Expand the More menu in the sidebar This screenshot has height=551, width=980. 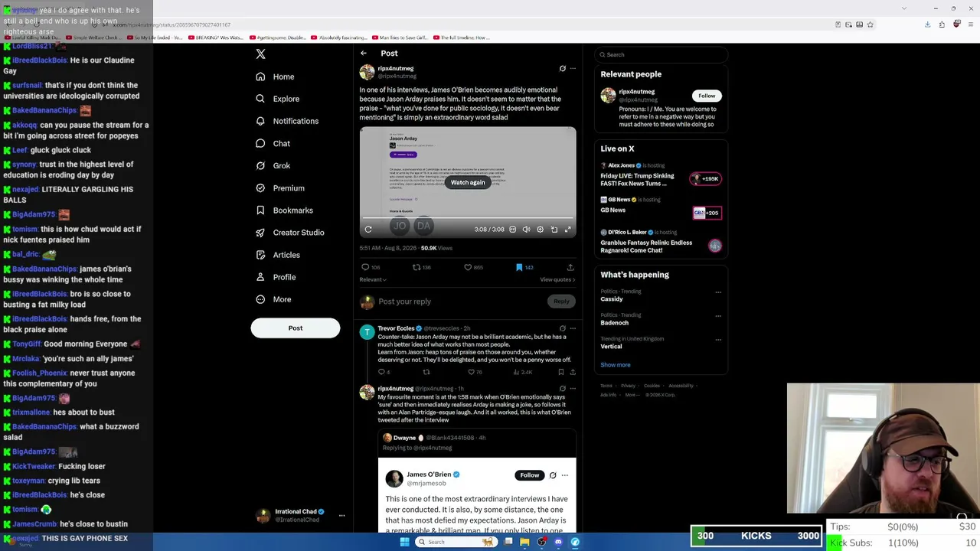point(273,299)
